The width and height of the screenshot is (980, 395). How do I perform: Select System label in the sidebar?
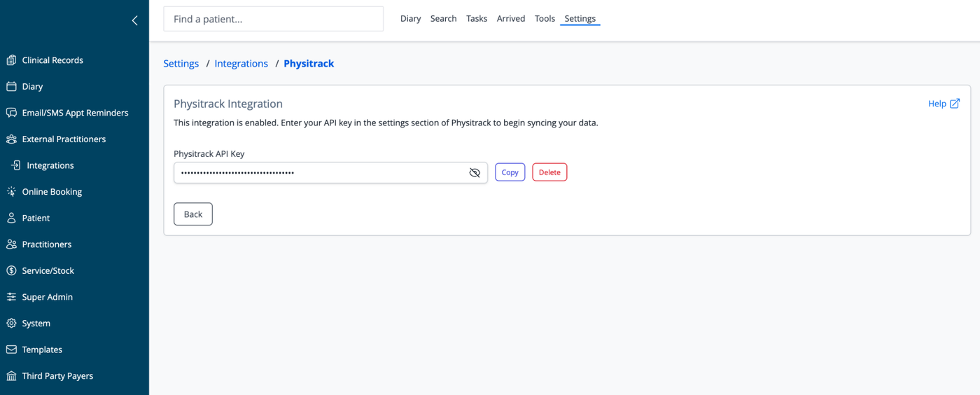(36, 323)
